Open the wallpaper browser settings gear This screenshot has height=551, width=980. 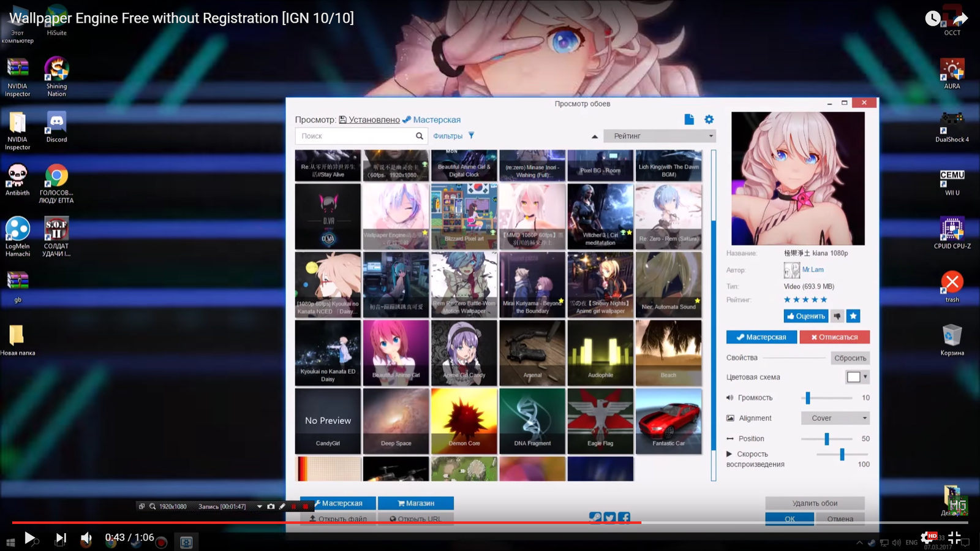709,120
